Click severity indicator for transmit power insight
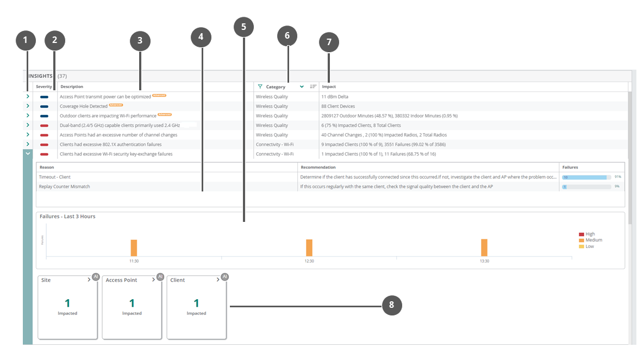This screenshot has width=644, height=347. pyautogui.click(x=44, y=97)
